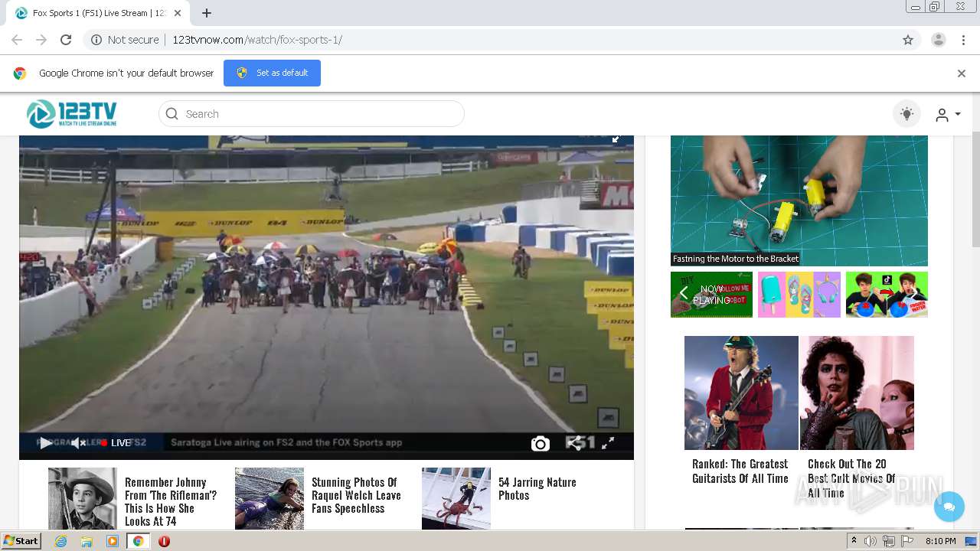Click the Johnny Rifleman thumbnail image
The height and width of the screenshot is (551, 980).
(83, 498)
